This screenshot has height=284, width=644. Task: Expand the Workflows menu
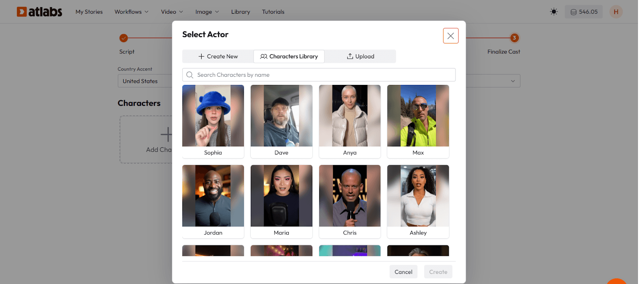click(x=132, y=12)
